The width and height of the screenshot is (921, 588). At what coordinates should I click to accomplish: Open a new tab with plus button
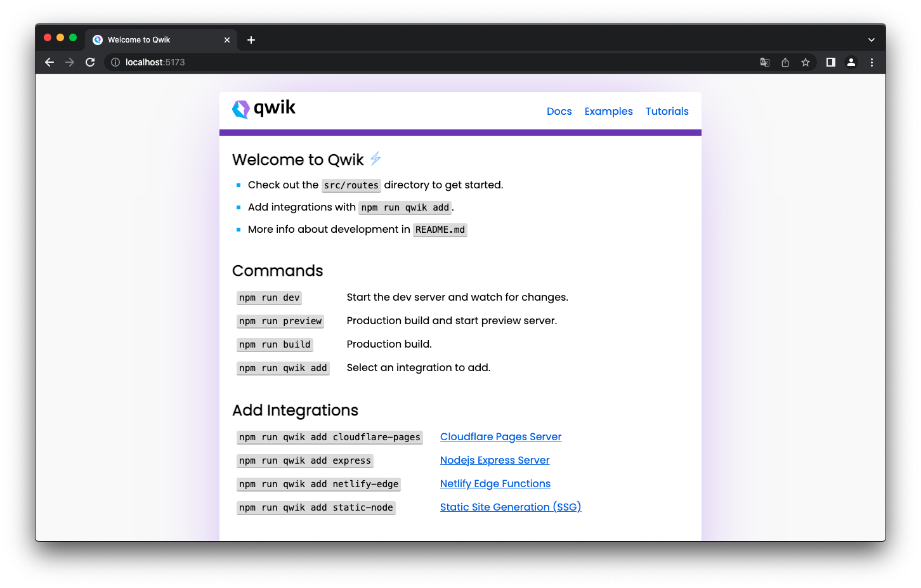(251, 40)
